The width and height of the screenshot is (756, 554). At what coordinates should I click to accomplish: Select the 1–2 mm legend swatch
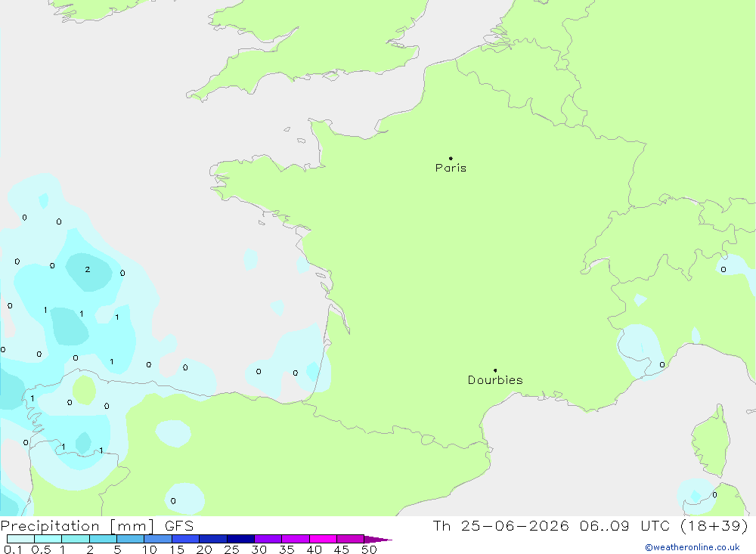point(76,539)
